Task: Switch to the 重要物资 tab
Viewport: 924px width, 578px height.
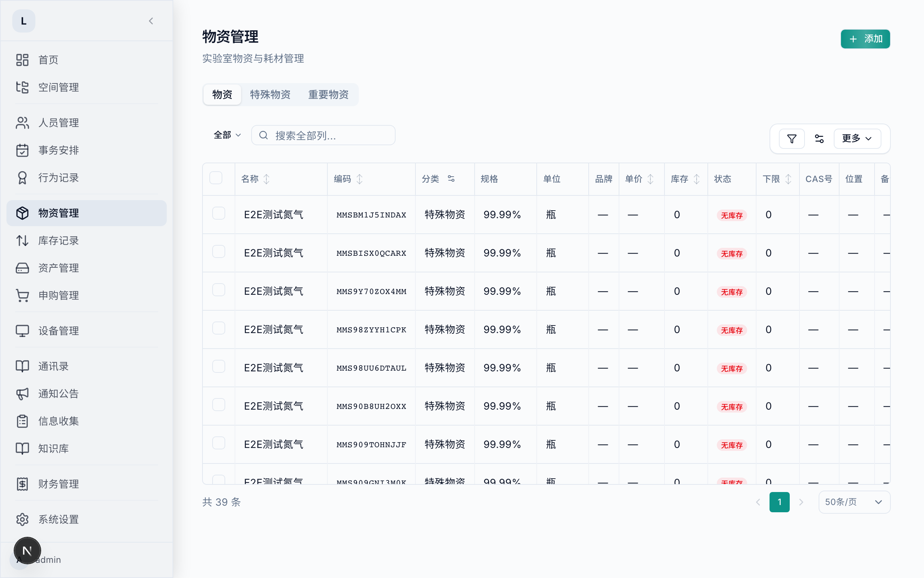Action: tap(328, 94)
